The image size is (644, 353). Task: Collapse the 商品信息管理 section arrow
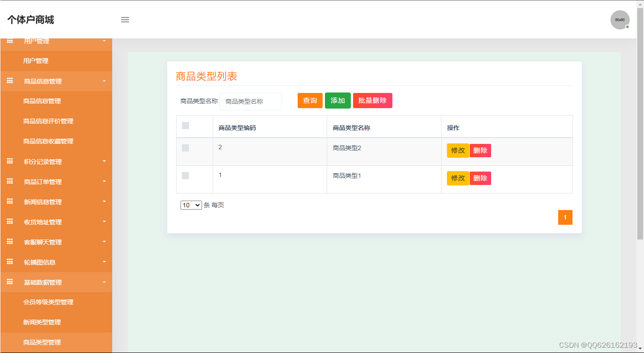click(104, 81)
